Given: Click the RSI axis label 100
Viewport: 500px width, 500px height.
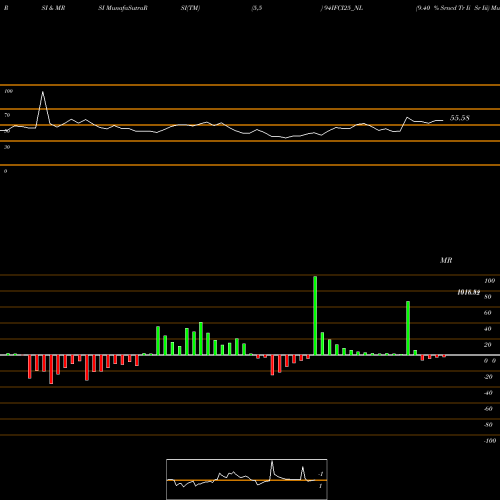Looking at the screenshot, I should tap(9, 91).
